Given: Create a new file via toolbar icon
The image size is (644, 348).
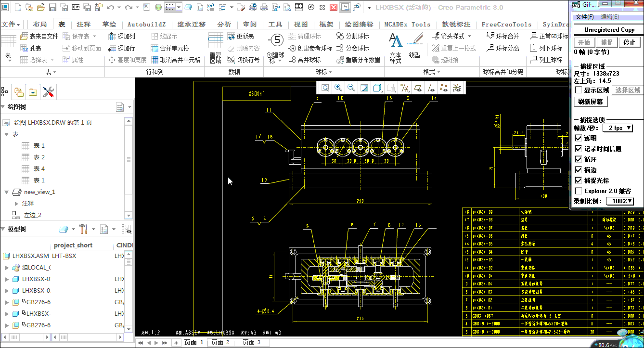Looking at the screenshot, I should [18, 7].
